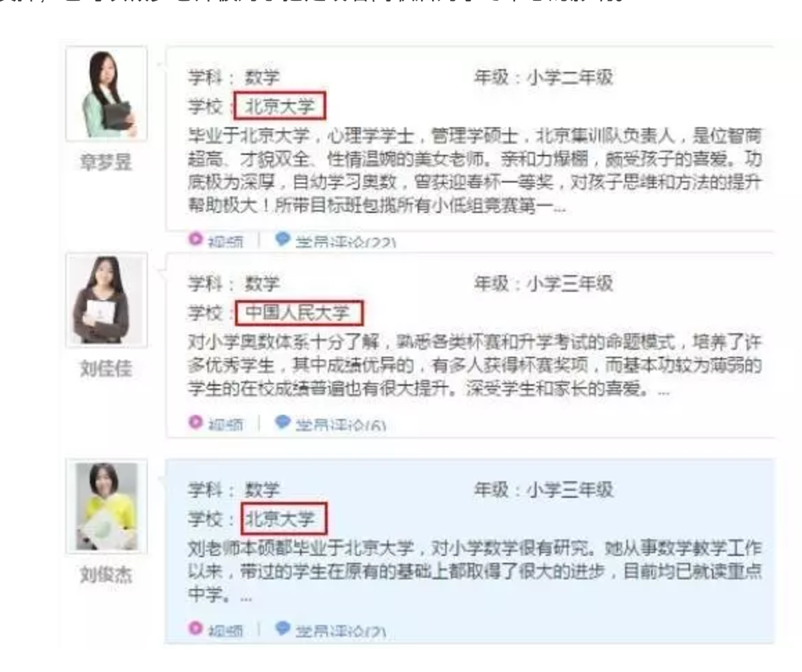Click teacher name 刘俊杰
Image resolution: width=802 pixels, height=672 pixels.
point(106,575)
